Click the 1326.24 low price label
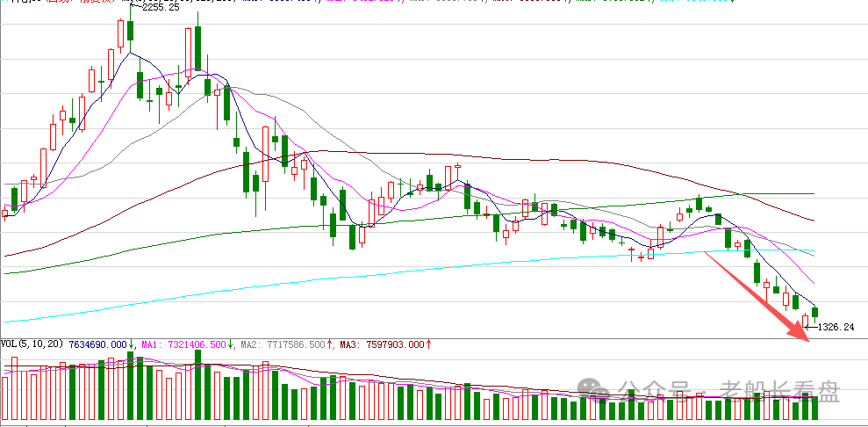 coord(836,328)
